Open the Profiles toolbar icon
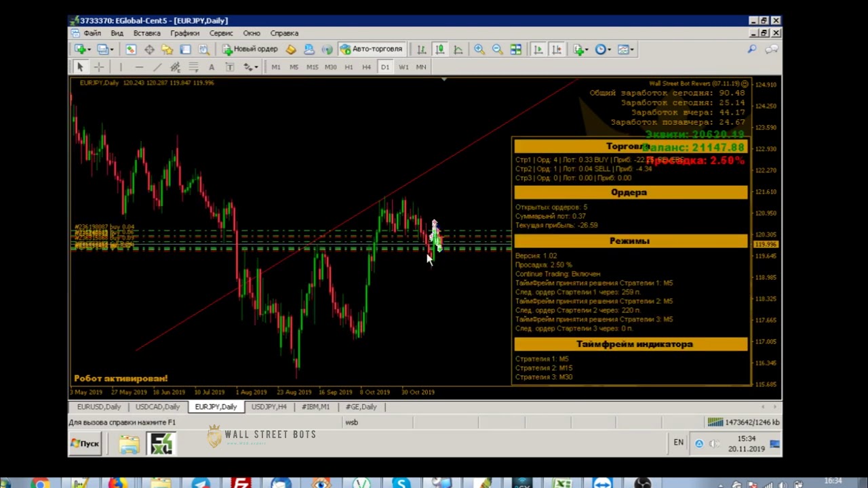The width and height of the screenshot is (868, 488). click(x=103, y=49)
